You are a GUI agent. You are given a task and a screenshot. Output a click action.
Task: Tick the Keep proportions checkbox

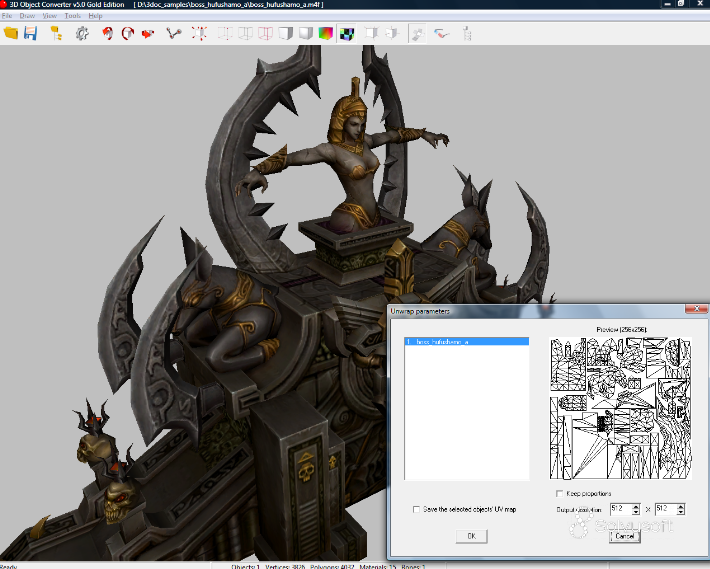559,493
